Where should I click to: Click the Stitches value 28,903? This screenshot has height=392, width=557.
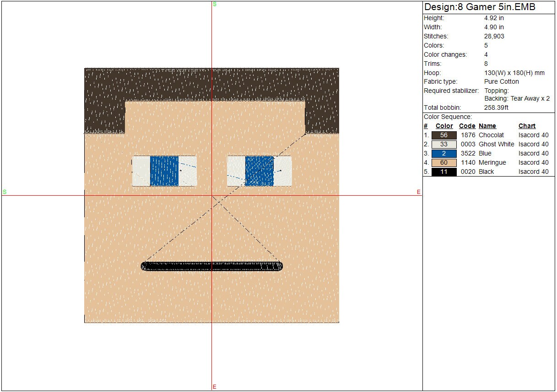[494, 36]
